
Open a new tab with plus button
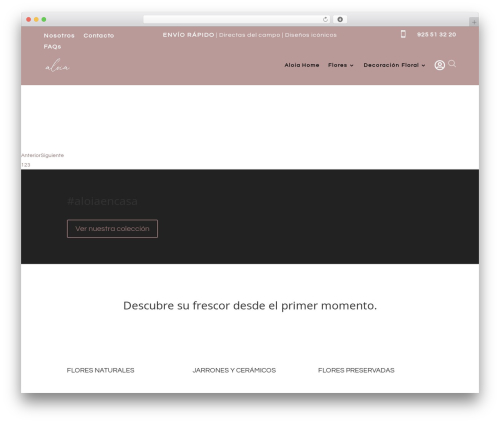pyautogui.click(x=474, y=22)
